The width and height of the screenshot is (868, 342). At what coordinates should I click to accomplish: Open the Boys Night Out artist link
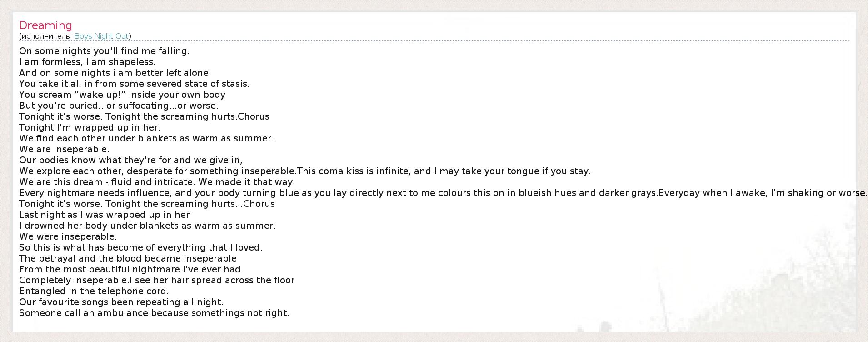(x=101, y=36)
